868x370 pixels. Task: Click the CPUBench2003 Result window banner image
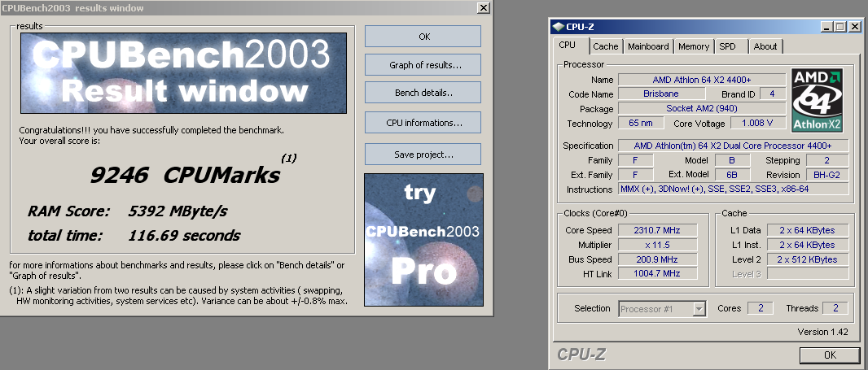tap(184, 73)
